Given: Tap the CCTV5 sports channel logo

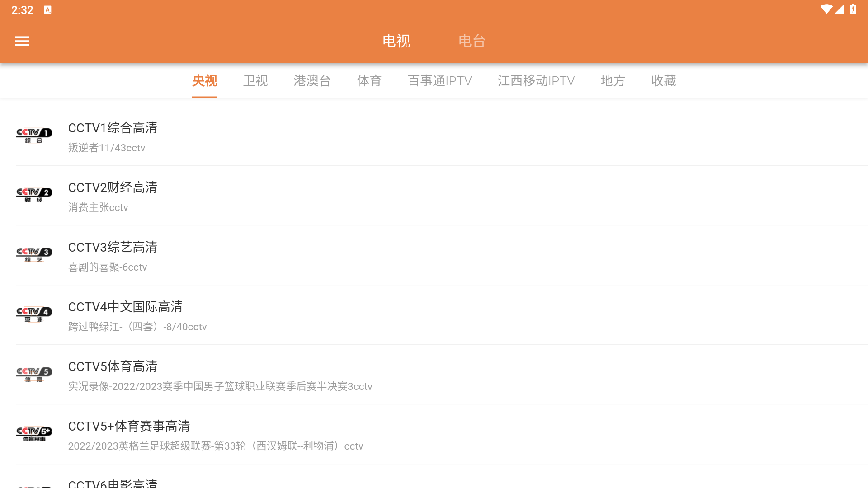Looking at the screenshot, I should (x=34, y=374).
